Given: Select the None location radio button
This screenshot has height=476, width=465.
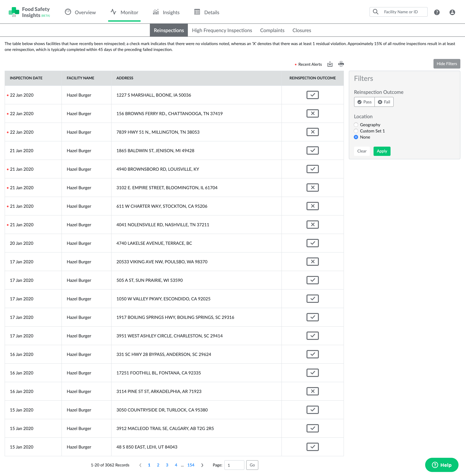Looking at the screenshot, I should click(x=356, y=137).
